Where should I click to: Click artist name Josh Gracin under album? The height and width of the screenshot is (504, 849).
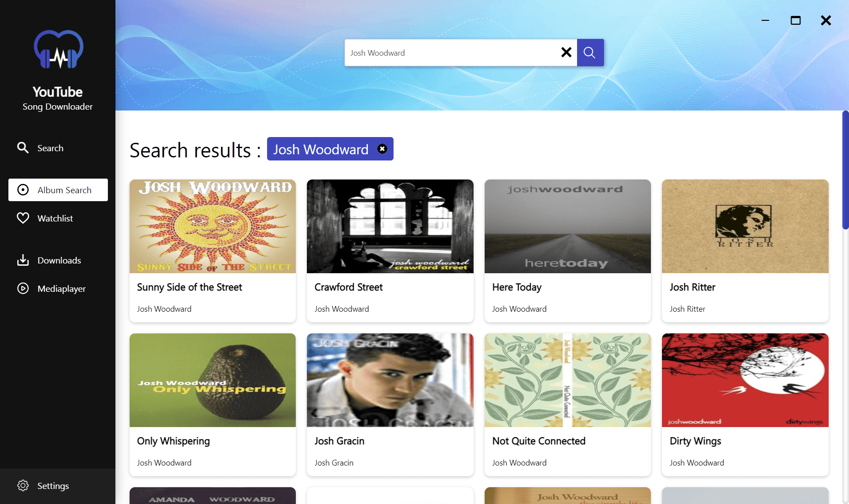coord(334,463)
